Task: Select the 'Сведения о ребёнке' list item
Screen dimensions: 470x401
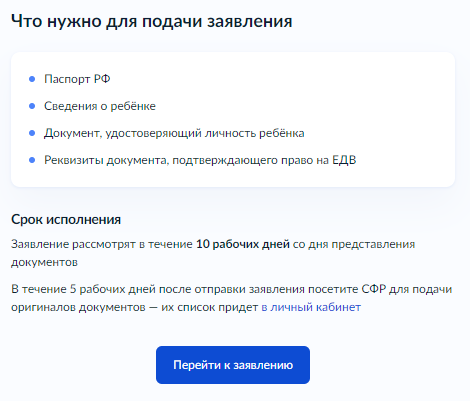Action: (100, 106)
